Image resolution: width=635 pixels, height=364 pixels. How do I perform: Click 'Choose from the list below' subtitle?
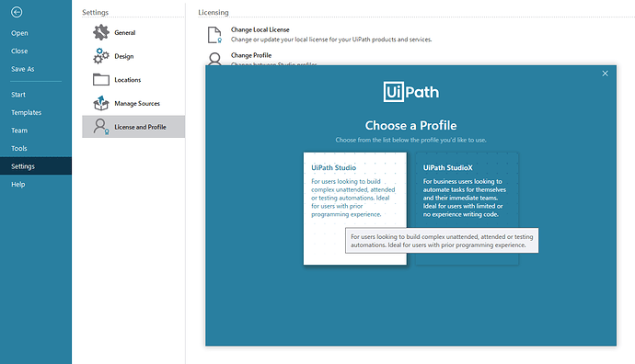point(410,140)
